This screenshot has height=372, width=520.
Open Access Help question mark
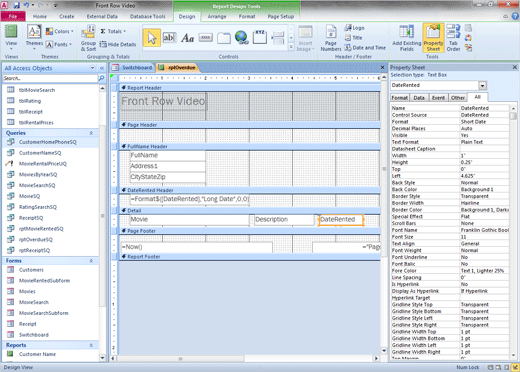pyautogui.click(x=515, y=16)
